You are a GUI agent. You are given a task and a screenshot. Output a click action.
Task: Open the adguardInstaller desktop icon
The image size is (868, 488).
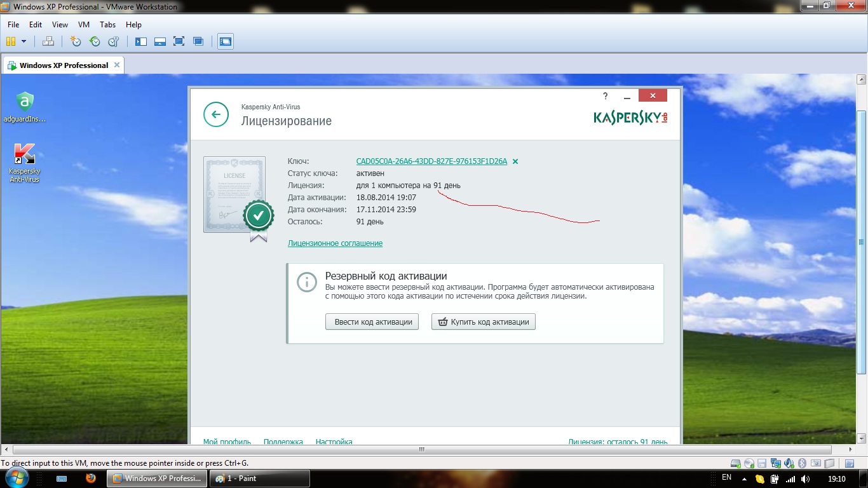(x=25, y=107)
